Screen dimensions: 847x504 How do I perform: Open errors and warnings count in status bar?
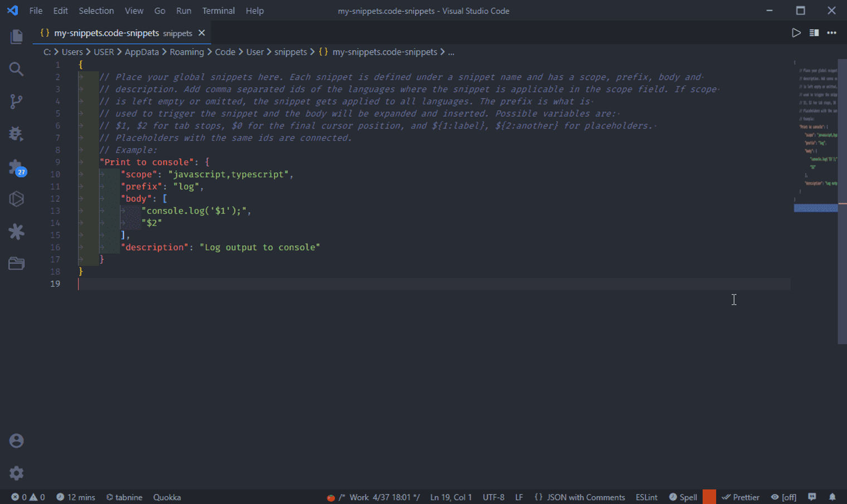pyautogui.click(x=28, y=497)
